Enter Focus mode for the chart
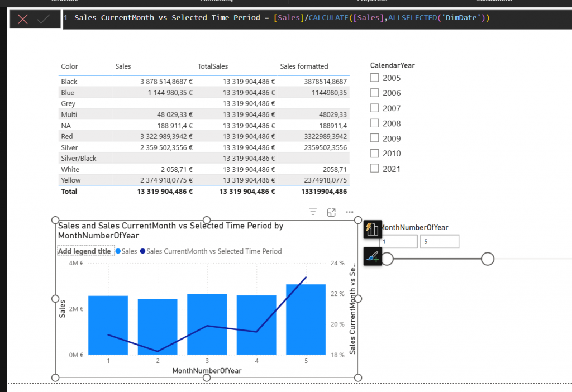572x392 pixels. pyautogui.click(x=331, y=212)
